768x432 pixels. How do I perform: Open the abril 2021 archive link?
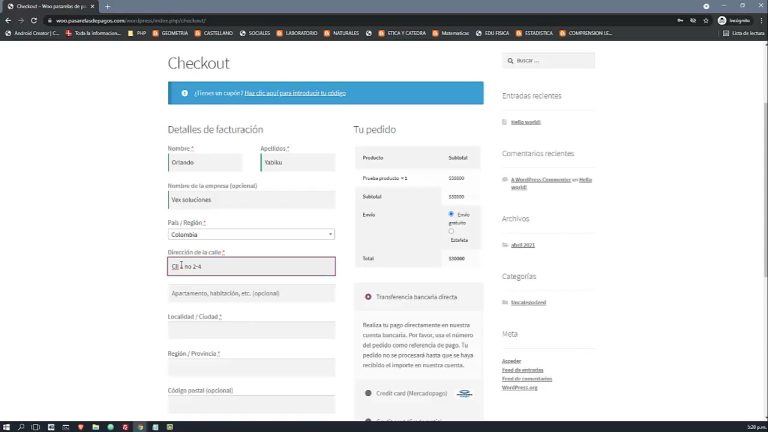525,245
